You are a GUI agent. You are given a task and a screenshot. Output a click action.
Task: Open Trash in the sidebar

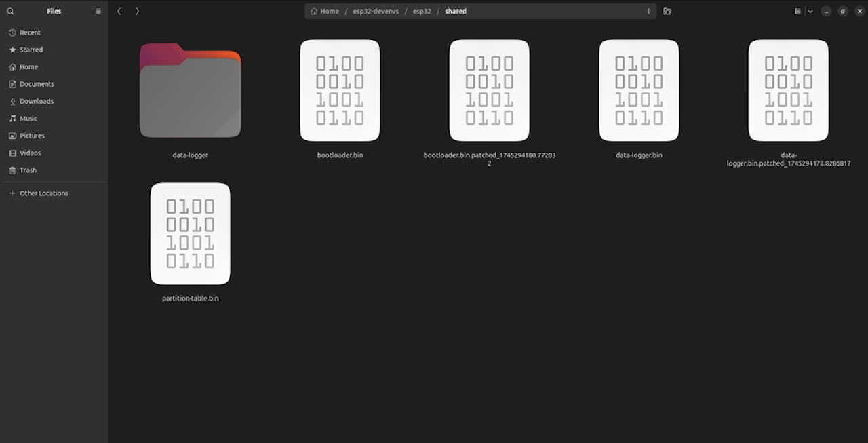(54, 170)
